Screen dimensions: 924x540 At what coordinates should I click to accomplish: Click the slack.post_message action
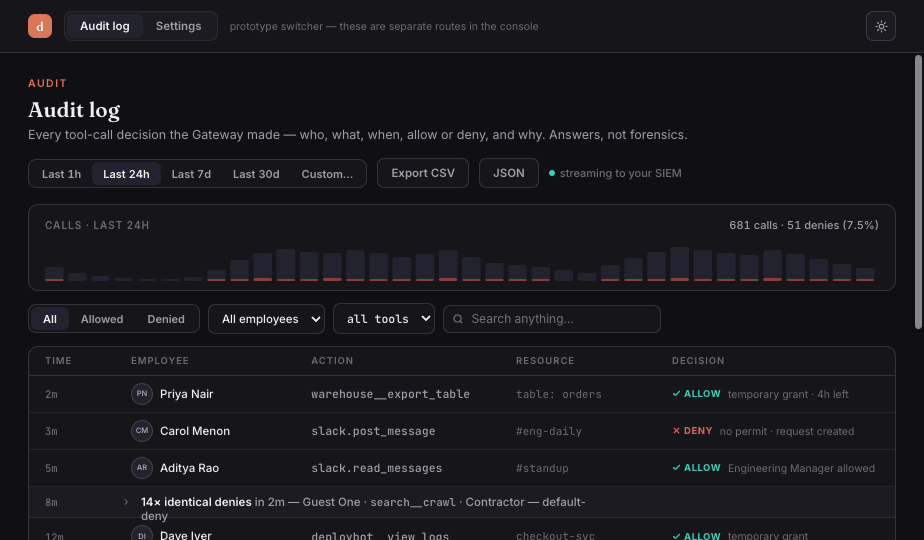pos(373,431)
